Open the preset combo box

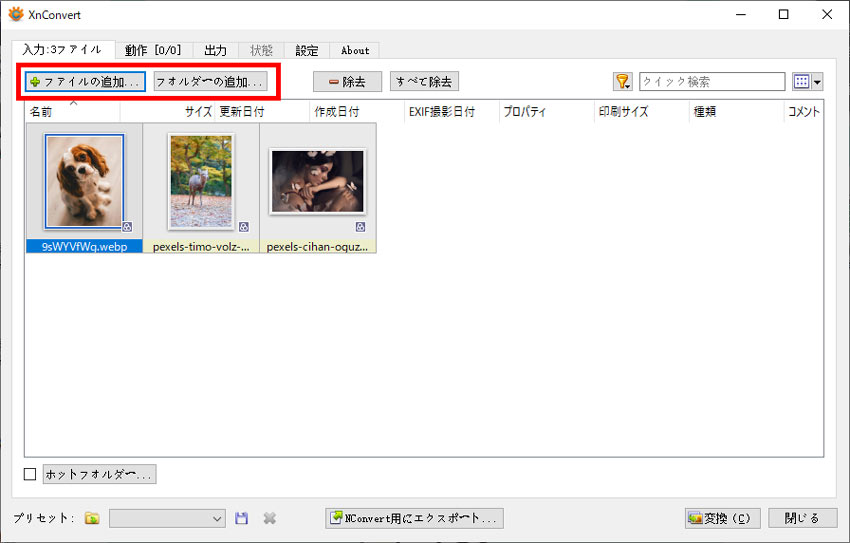coord(168,519)
